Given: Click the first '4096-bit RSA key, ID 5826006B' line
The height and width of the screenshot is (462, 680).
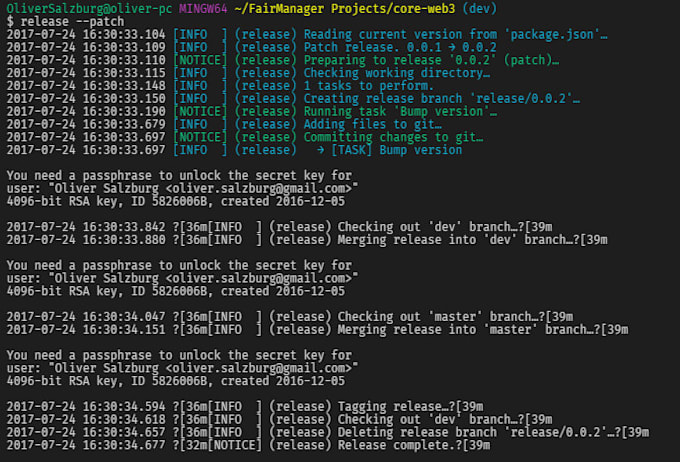Looking at the screenshot, I should (176, 201).
